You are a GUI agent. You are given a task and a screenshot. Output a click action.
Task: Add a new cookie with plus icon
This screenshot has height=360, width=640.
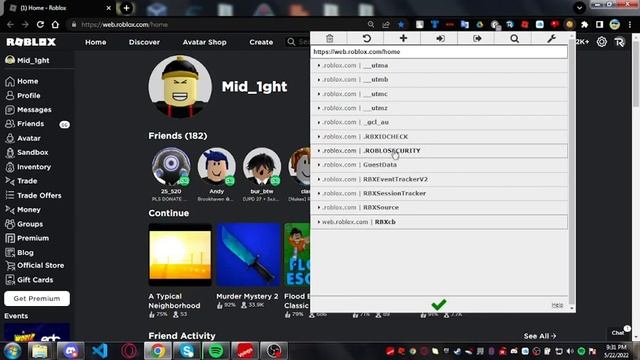tap(403, 38)
